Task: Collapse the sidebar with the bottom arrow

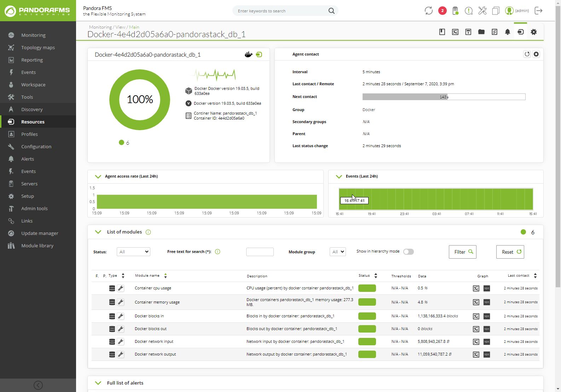Action: click(38, 385)
